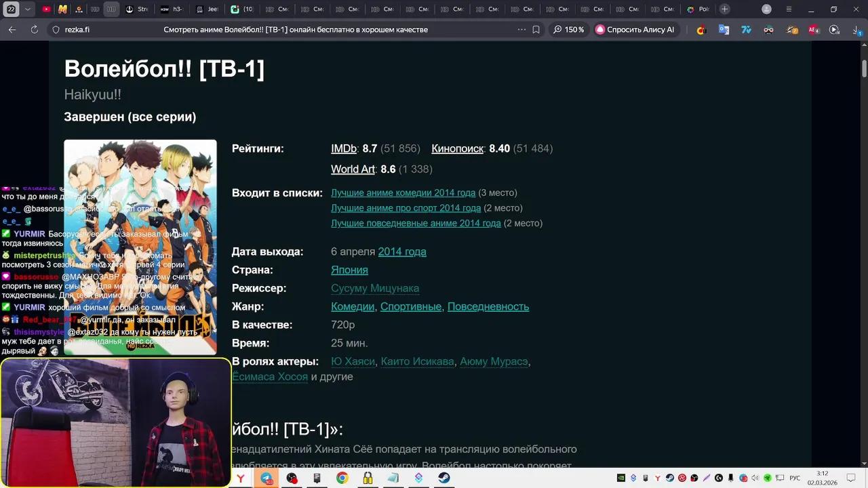Click the title Волейбол!! [ТВ-1]
The height and width of the screenshot is (488, 868).
[164, 68]
